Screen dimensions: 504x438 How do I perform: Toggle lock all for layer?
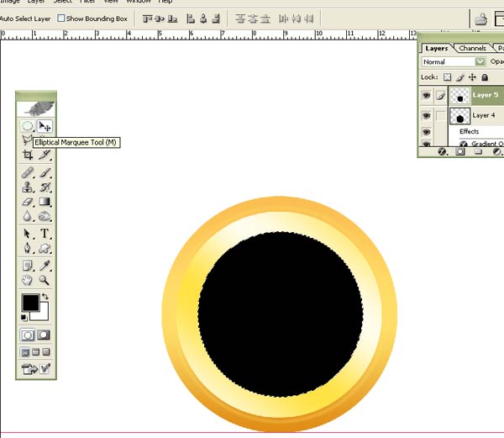(485, 77)
